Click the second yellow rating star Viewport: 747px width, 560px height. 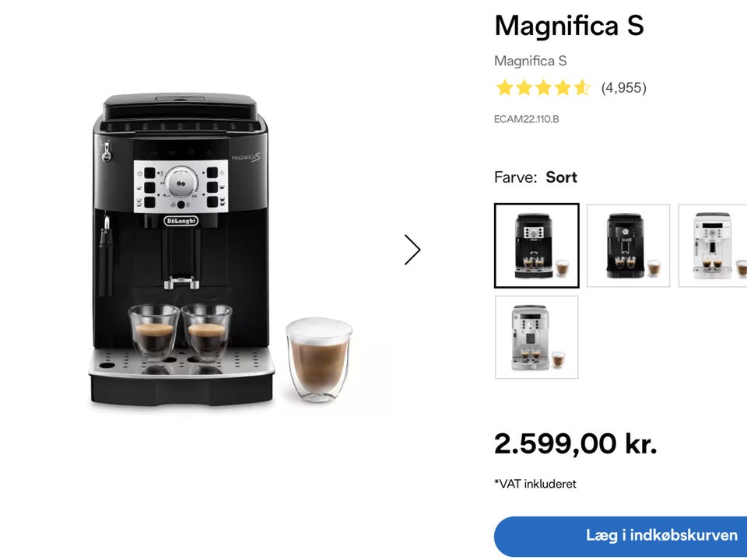coord(524,88)
